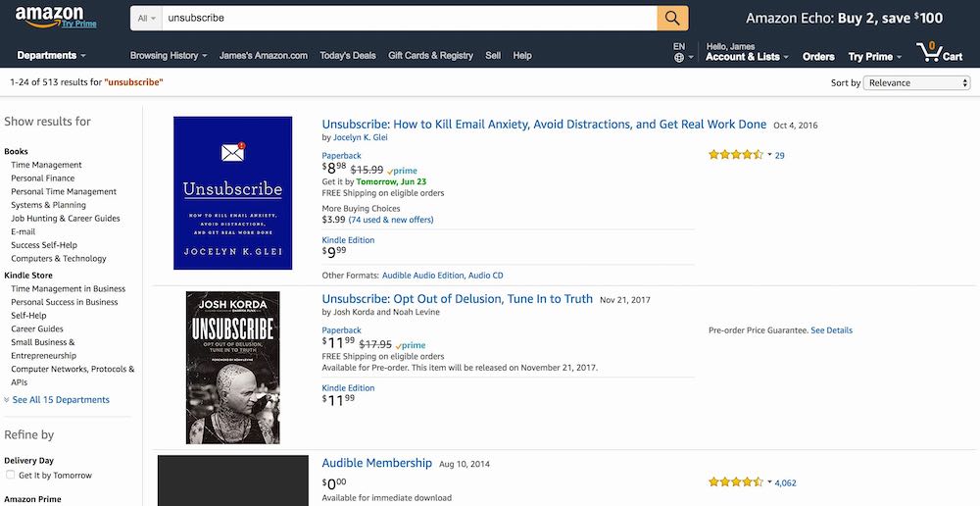Click Josh Korda Unsubscribe book cover
Screen dimensions: 980x506
(232, 367)
